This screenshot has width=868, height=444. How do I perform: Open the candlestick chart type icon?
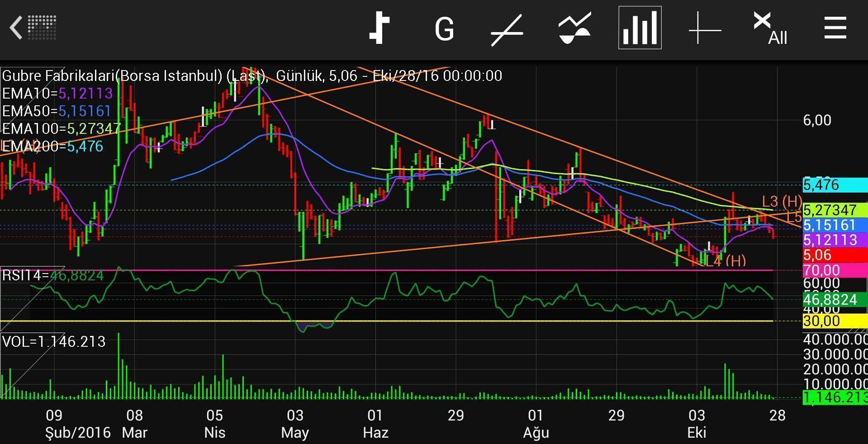pyautogui.click(x=379, y=28)
